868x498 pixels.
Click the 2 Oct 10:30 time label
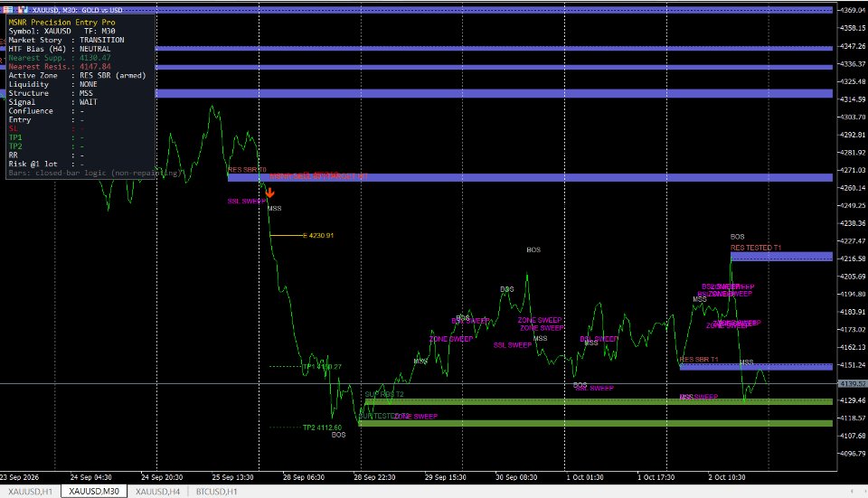727,477
